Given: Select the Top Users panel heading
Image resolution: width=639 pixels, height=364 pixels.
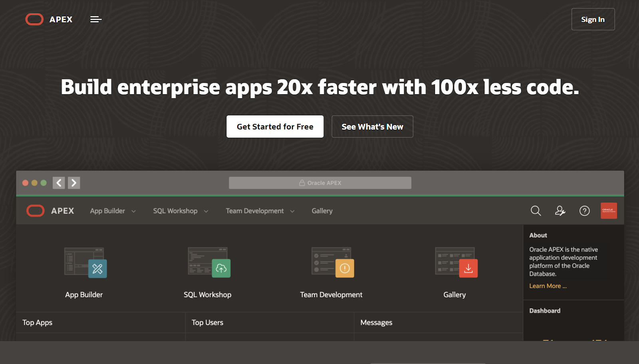Looking at the screenshot, I should (207, 322).
